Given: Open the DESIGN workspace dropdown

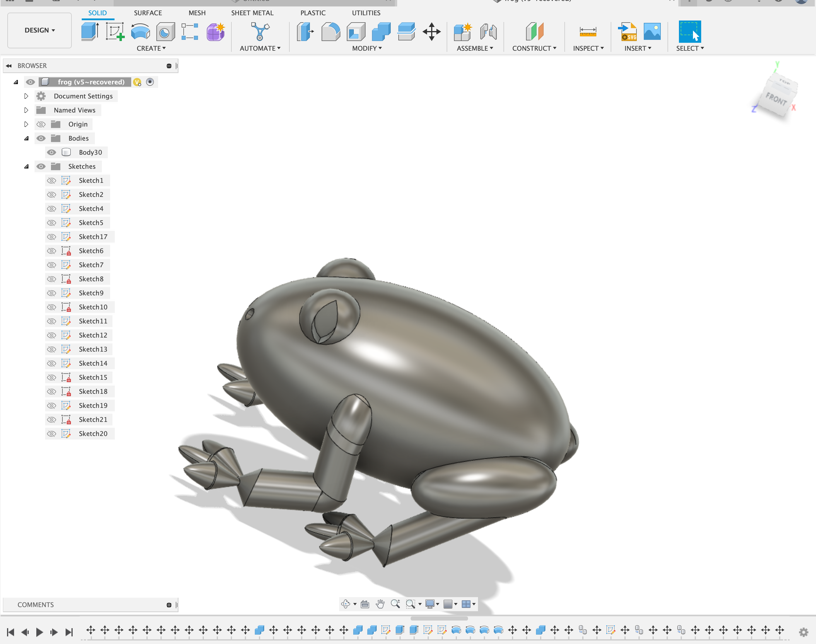Looking at the screenshot, I should [x=39, y=30].
